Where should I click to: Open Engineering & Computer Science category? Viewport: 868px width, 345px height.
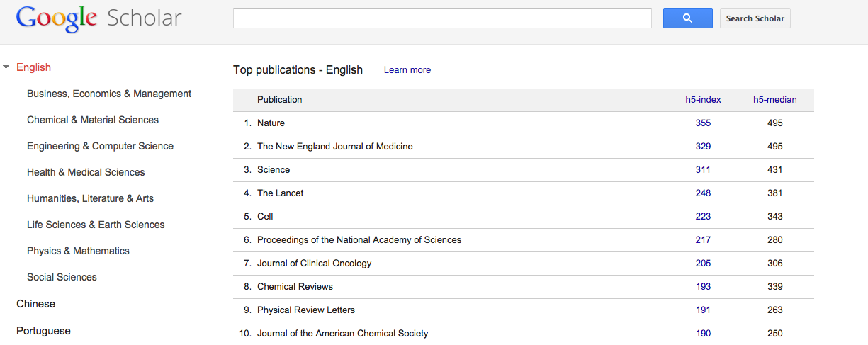[x=100, y=146]
